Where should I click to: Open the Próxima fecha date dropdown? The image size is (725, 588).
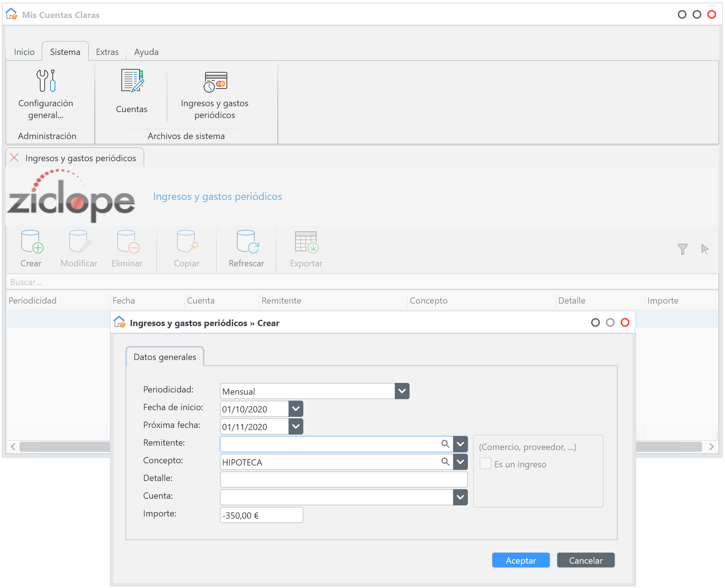click(x=296, y=426)
